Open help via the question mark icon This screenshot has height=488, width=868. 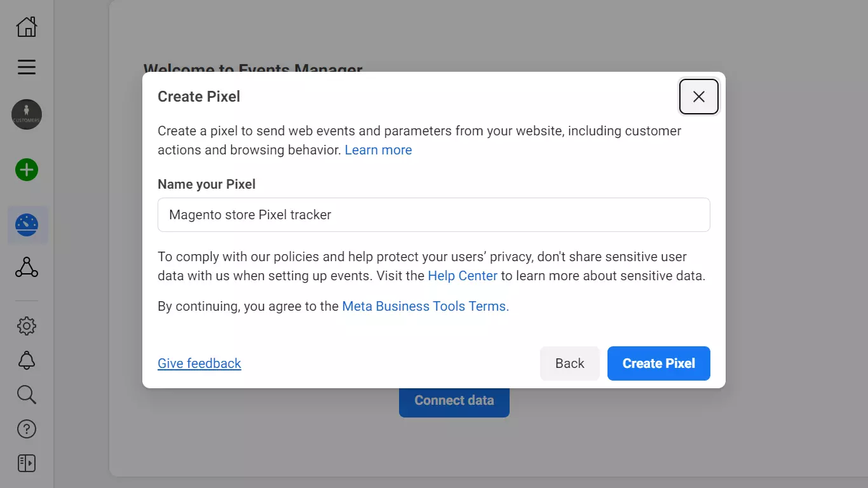pyautogui.click(x=27, y=429)
